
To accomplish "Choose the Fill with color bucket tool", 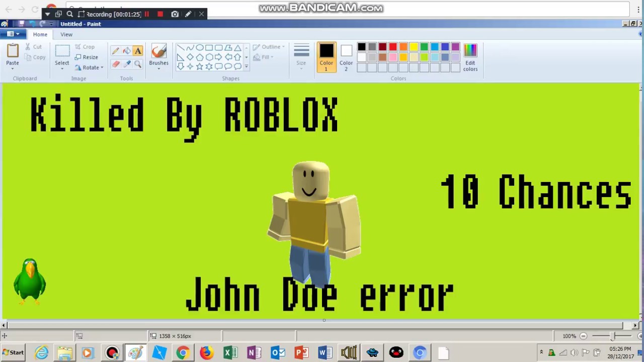I will [126, 51].
